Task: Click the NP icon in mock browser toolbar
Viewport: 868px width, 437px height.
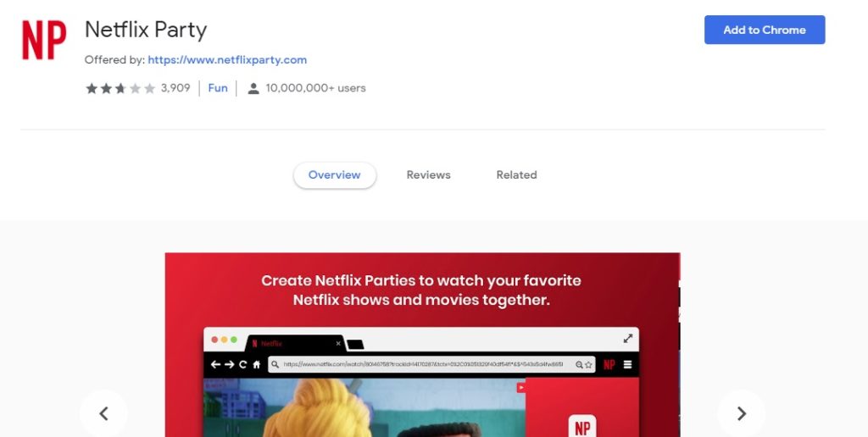Action: pos(609,364)
